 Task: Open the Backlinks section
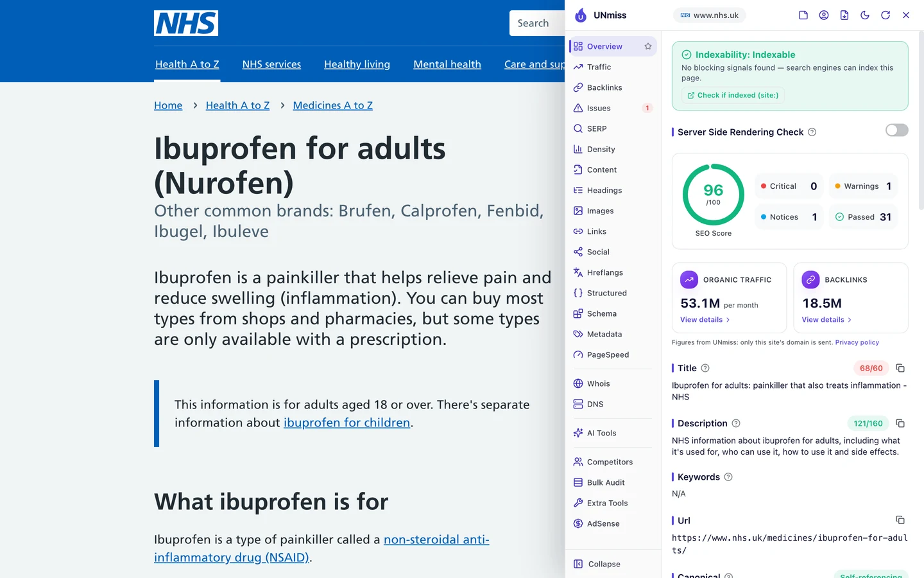click(x=613, y=87)
